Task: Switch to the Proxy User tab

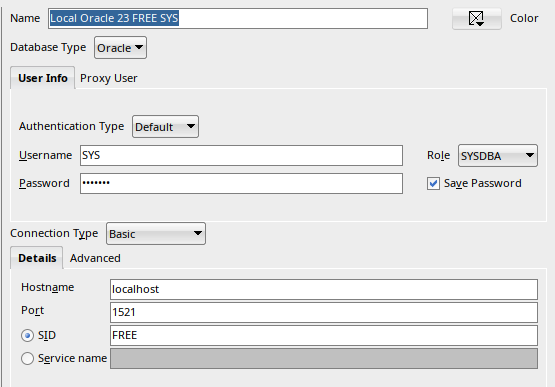Action: pos(109,78)
